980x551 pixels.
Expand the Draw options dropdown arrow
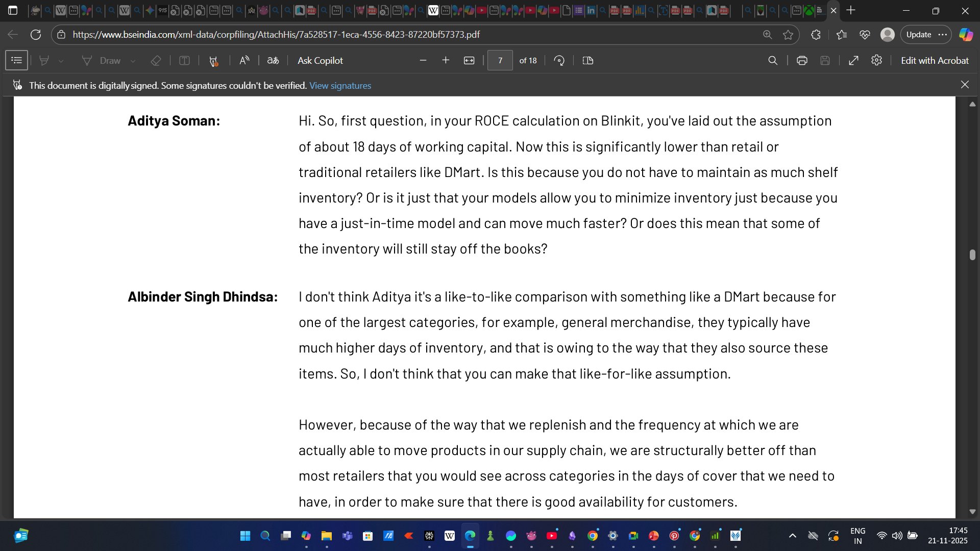(x=133, y=61)
